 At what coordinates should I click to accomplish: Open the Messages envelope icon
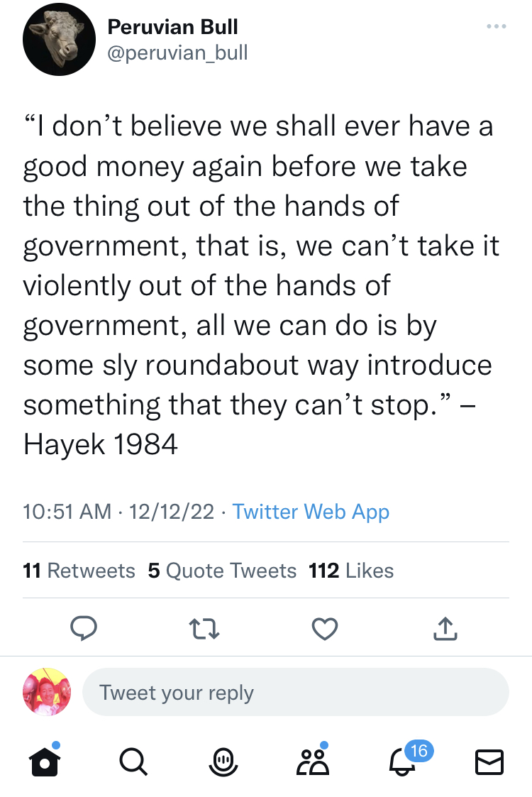(489, 762)
